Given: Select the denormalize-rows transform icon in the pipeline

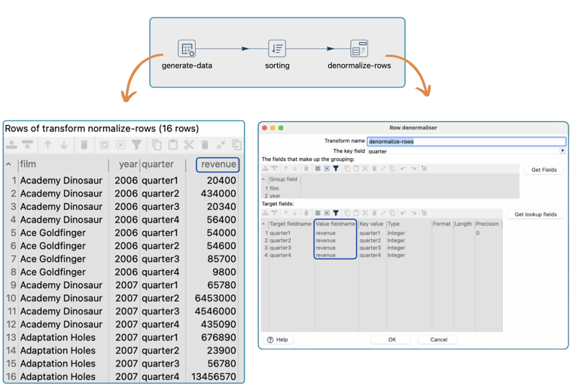Looking at the screenshot, I should [359, 49].
